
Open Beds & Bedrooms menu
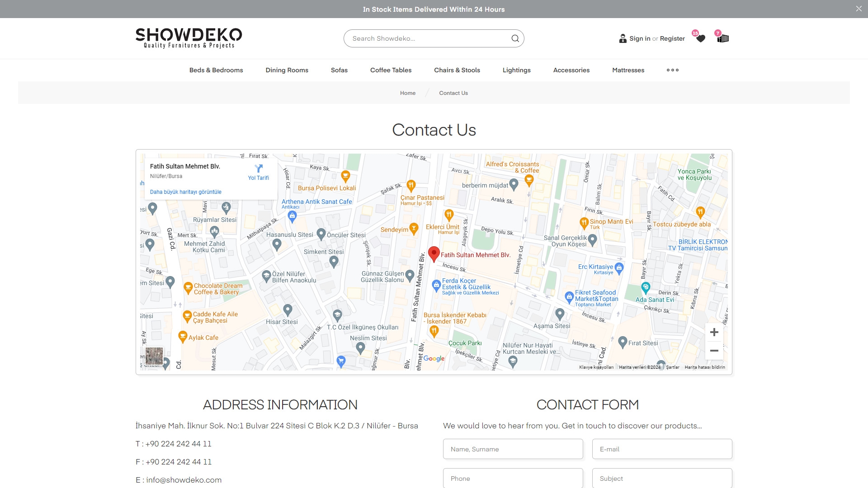[x=216, y=70]
